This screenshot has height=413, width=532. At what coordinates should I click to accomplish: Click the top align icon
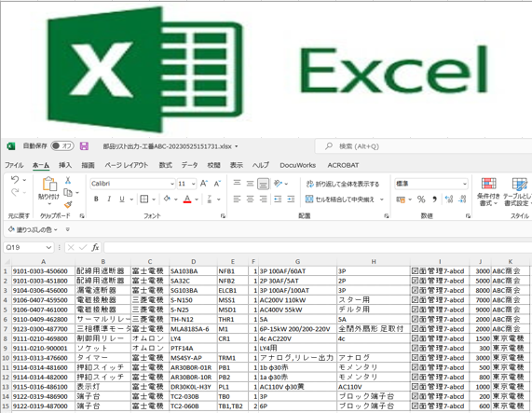(x=238, y=184)
